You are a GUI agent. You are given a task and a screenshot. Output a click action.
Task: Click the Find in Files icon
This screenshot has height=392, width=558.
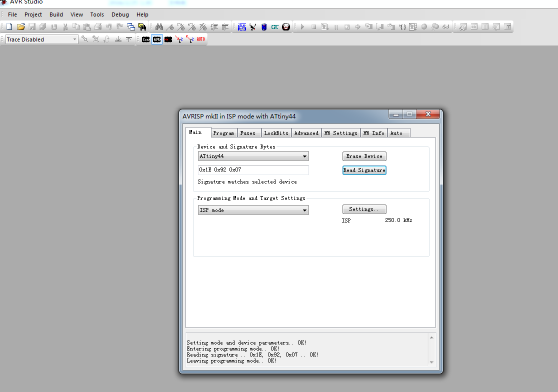pyautogui.click(x=142, y=26)
